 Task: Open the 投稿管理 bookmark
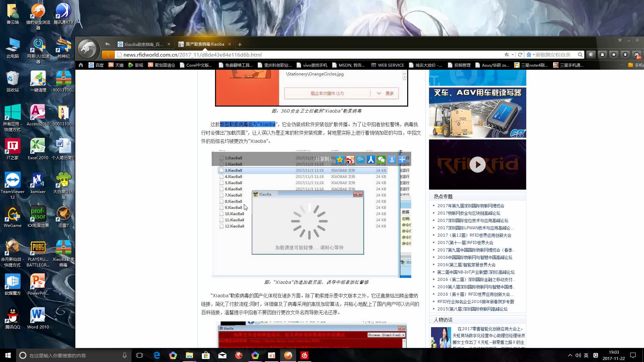click(459, 65)
